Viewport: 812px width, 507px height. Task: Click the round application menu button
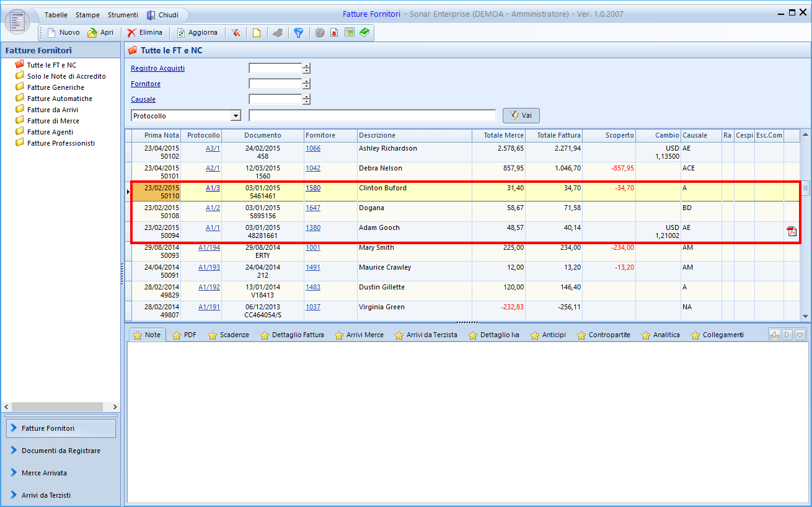click(x=18, y=22)
